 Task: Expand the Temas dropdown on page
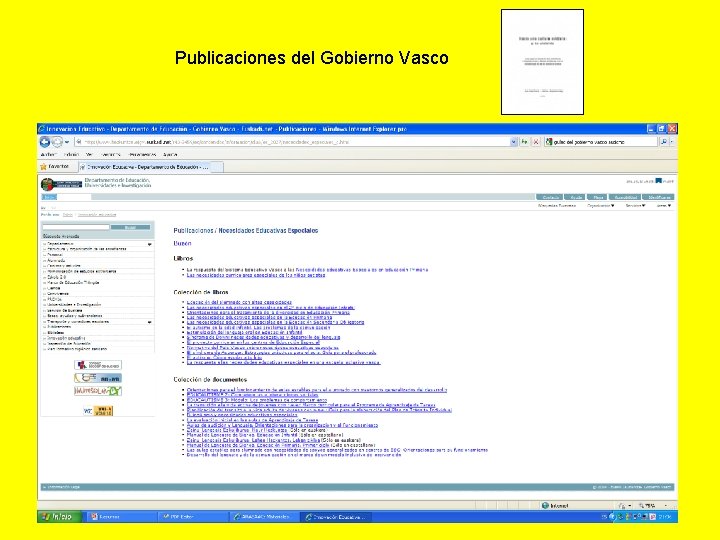click(x=664, y=206)
